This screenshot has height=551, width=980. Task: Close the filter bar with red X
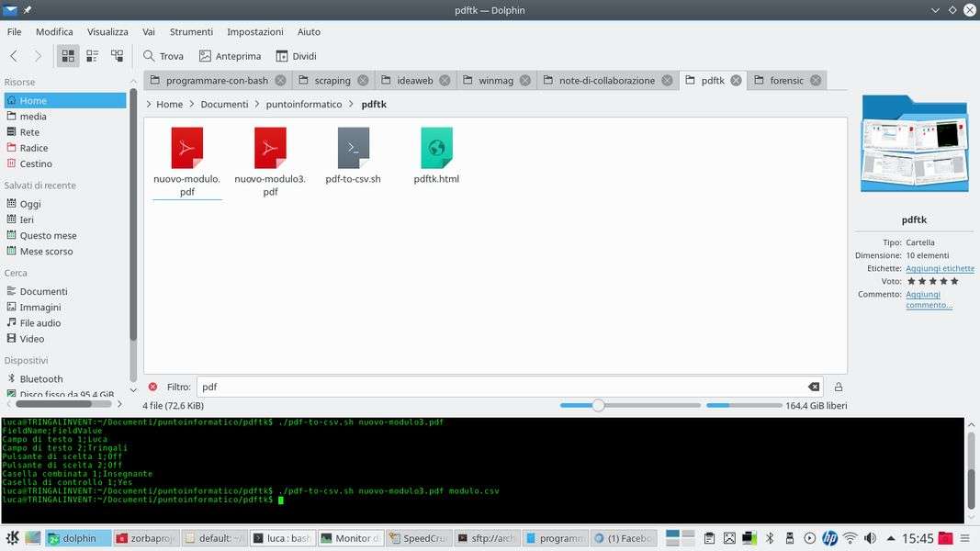coord(152,387)
